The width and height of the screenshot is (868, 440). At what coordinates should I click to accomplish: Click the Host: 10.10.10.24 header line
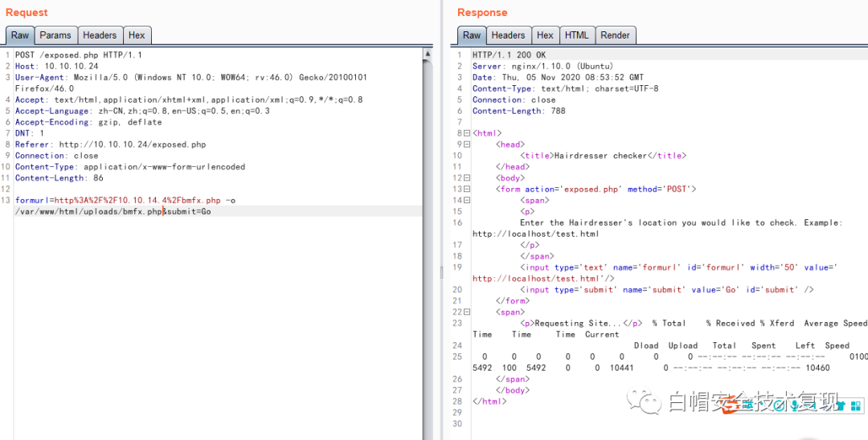click(x=56, y=67)
